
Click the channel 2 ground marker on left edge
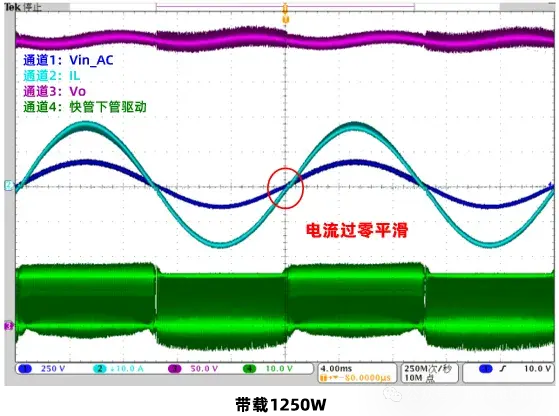(x=9, y=185)
